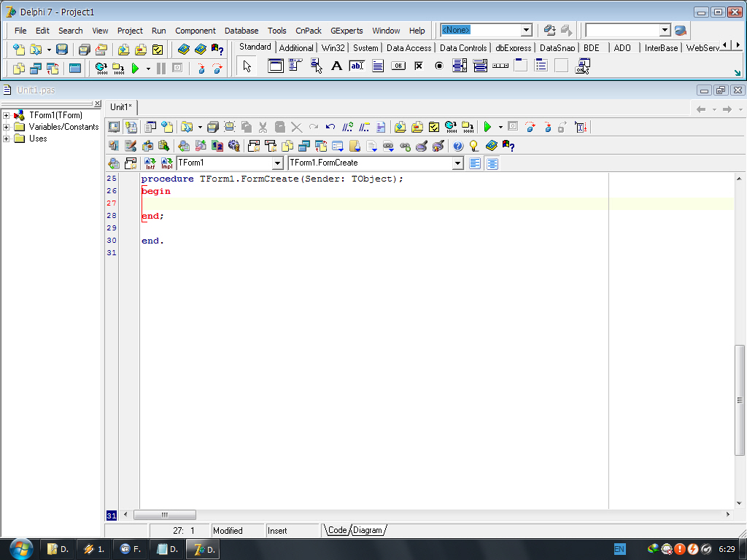Click Step Over icon in main toolbar
This screenshot has width=747, height=560.
(217, 69)
